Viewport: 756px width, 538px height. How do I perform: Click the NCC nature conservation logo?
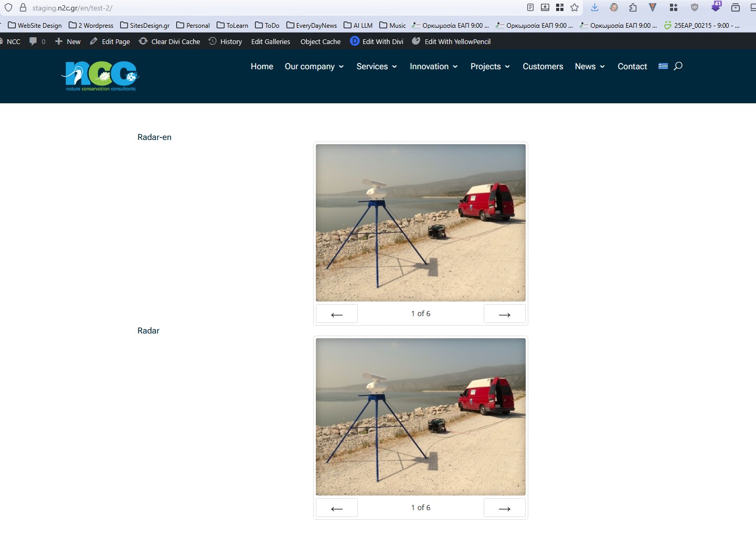[x=100, y=76]
